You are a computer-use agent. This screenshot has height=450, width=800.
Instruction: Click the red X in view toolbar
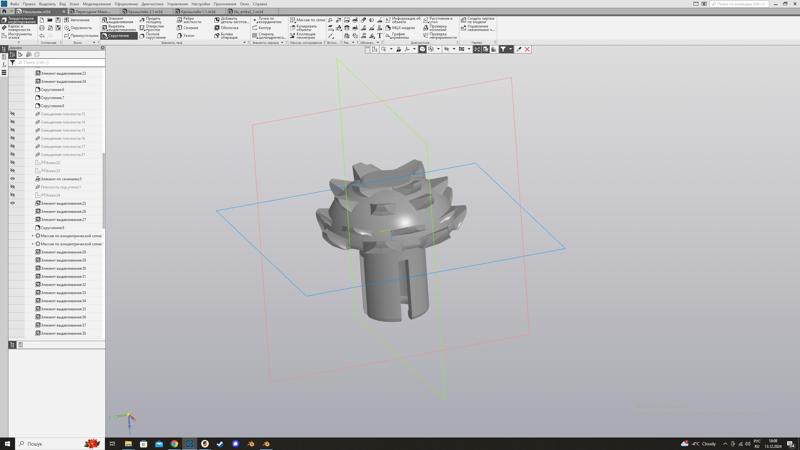[527, 49]
